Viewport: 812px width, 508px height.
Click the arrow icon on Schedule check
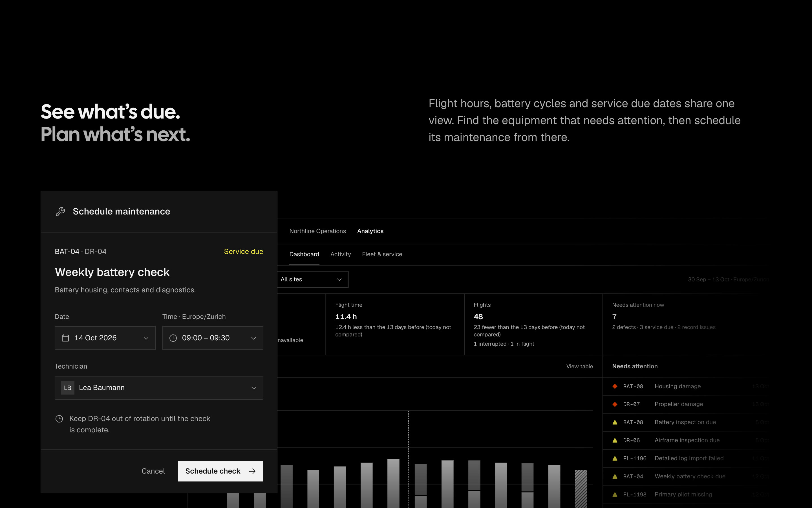pos(252,471)
